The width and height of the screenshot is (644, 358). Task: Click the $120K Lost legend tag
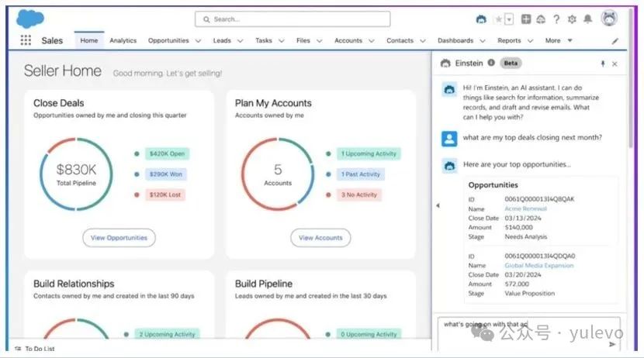click(x=165, y=194)
